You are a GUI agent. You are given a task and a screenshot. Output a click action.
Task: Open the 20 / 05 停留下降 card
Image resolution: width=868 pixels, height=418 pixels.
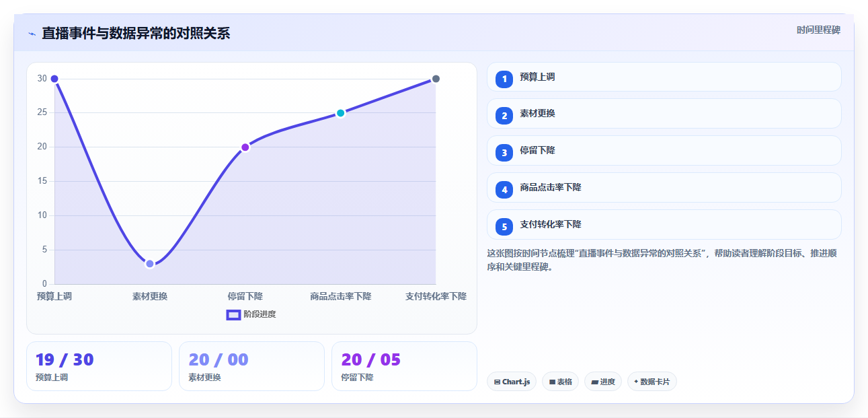(x=405, y=366)
